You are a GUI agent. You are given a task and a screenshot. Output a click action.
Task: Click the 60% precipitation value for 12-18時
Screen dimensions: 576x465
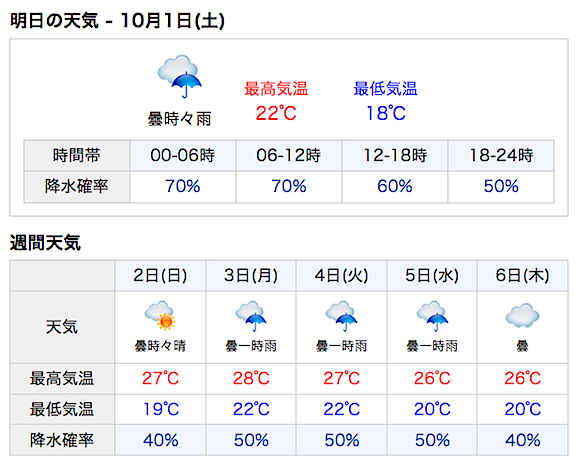click(395, 186)
